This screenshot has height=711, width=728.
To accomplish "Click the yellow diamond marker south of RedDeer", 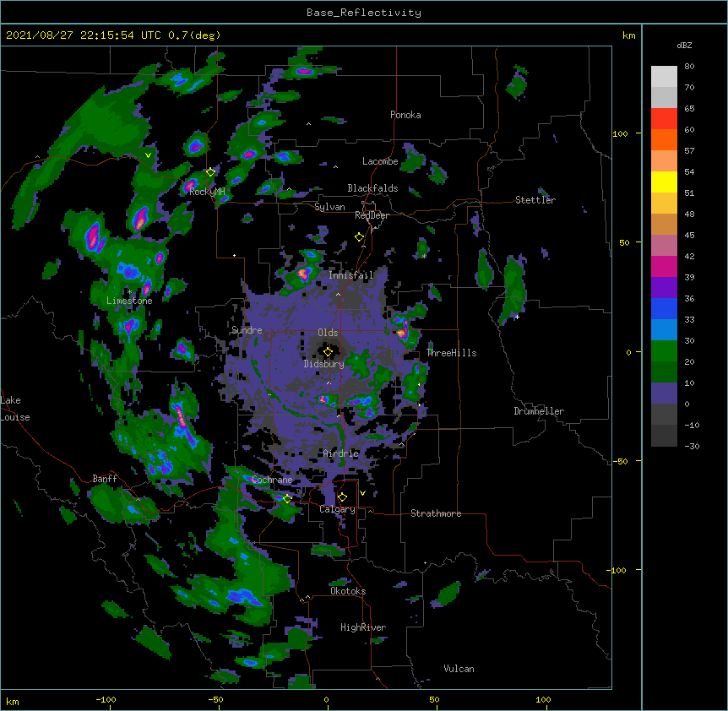I will pyautogui.click(x=360, y=237).
